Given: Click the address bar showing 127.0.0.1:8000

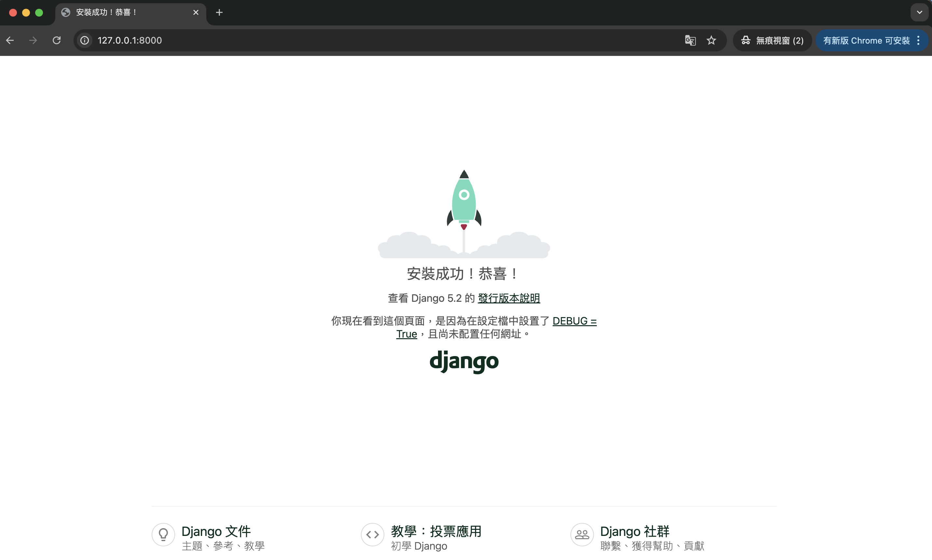Looking at the screenshot, I should [130, 40].
